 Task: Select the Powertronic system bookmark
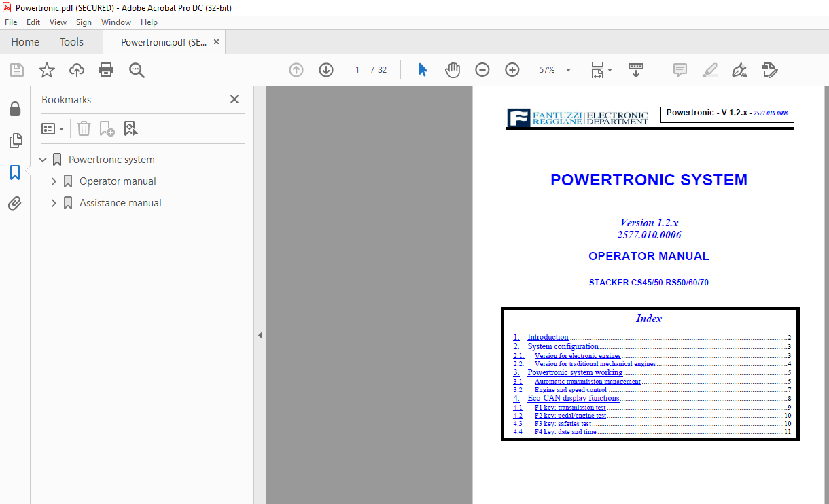pyautogui.click(x=111, y=160)
